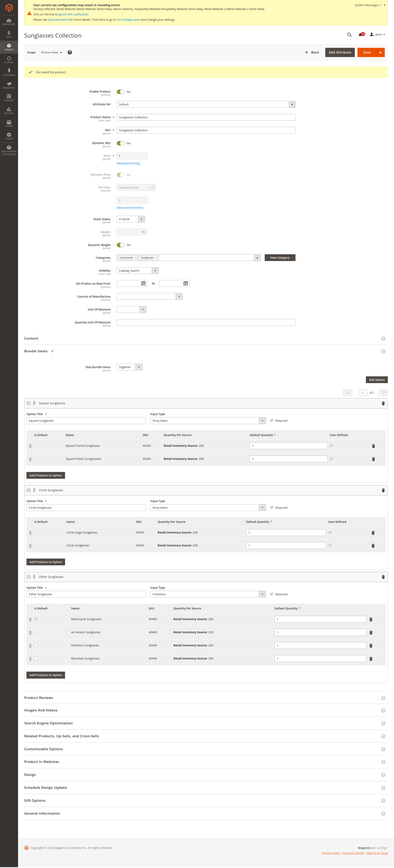The image size is (394, 868).
Task: Select Square Frame Sunglasses as default radio
Action: tap(36, 446)
